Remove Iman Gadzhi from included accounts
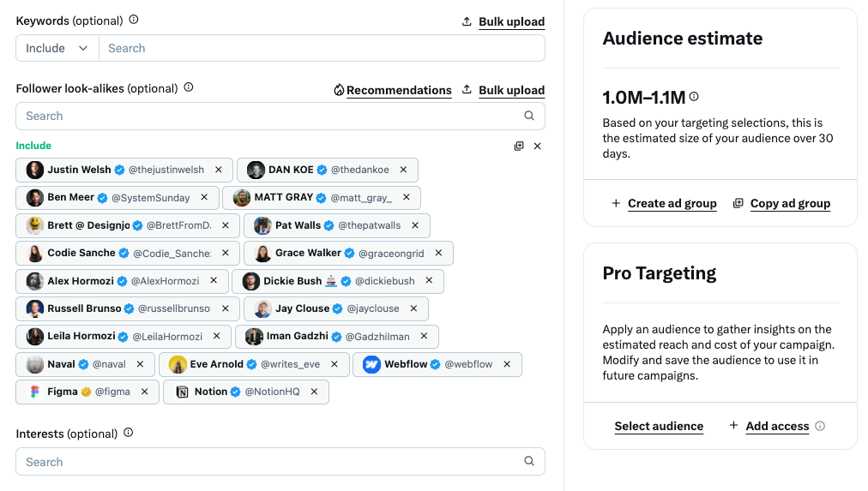868x491 pixels. [424, 336]
